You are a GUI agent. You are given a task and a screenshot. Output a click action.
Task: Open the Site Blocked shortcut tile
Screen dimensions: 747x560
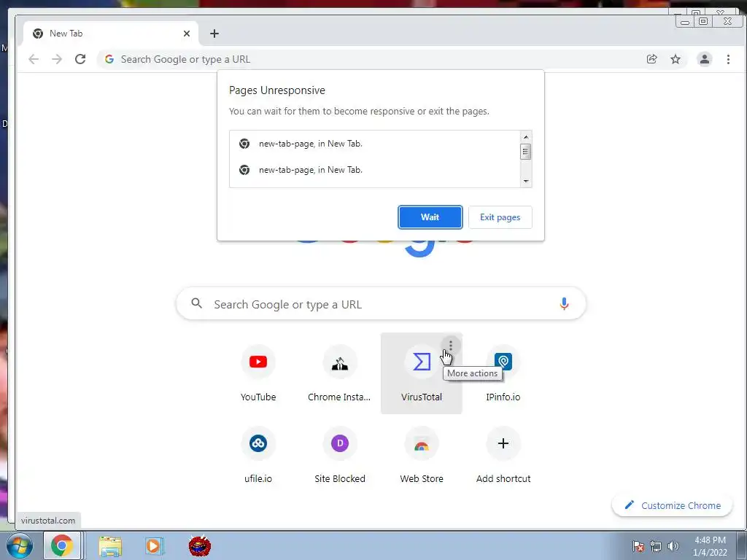[339, 455]
